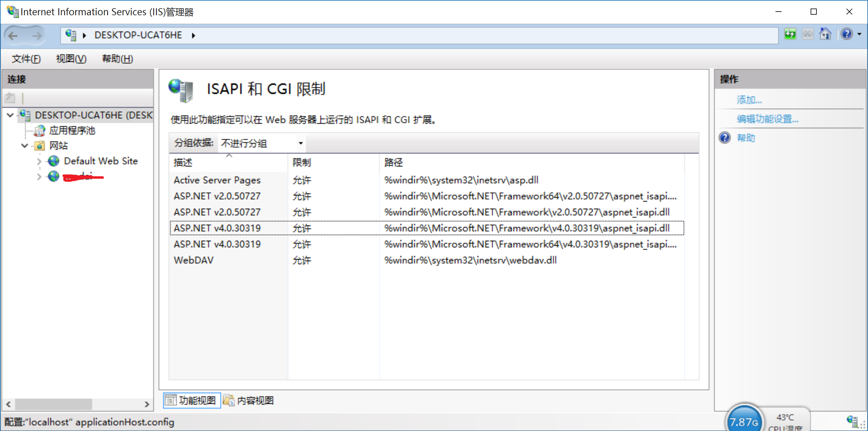Click path %windir%\system32\inetsrv\webdav.dll
The height and width of the screenshot is (431, 868).
coord(470,260)
